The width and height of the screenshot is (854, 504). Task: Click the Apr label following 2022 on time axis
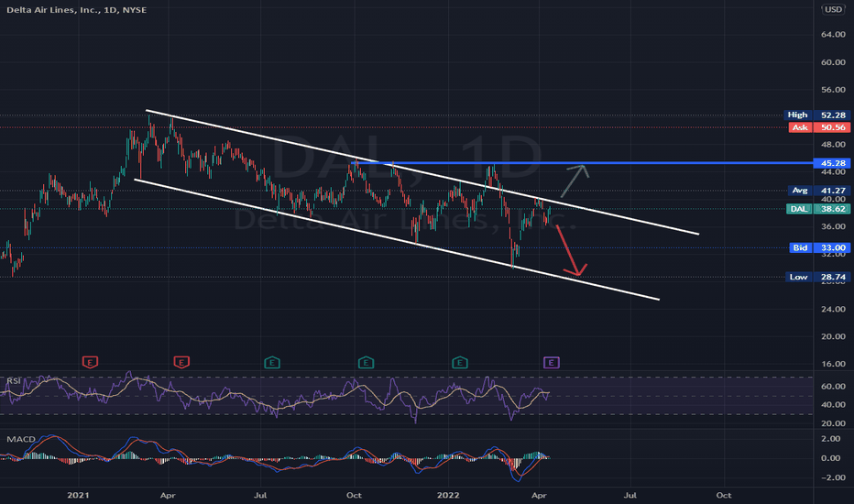pyautogui.click(x=539, y=495)
